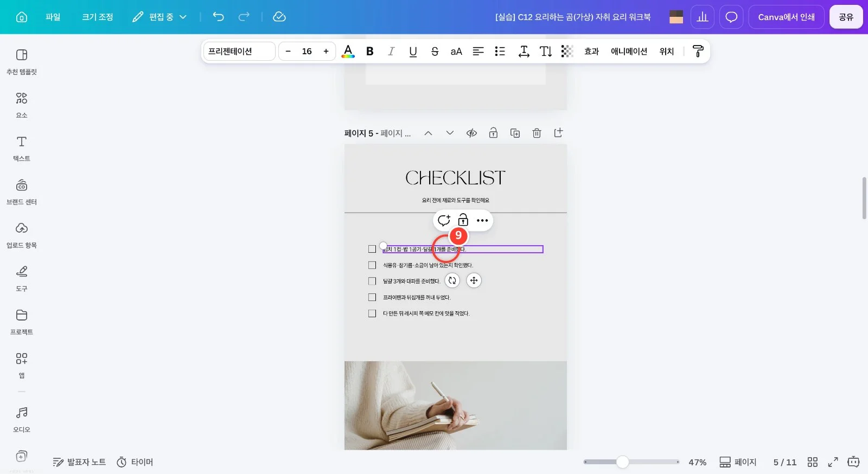Viewport: 868px width, 474px height.
Task: Go to the Canva home icon
Action: click(x=22, y=17)
